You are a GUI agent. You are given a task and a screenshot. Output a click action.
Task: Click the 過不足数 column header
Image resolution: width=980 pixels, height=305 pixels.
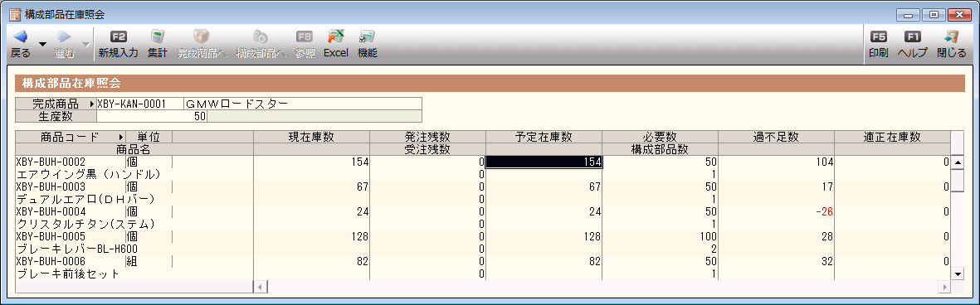[x=776, y=137]
